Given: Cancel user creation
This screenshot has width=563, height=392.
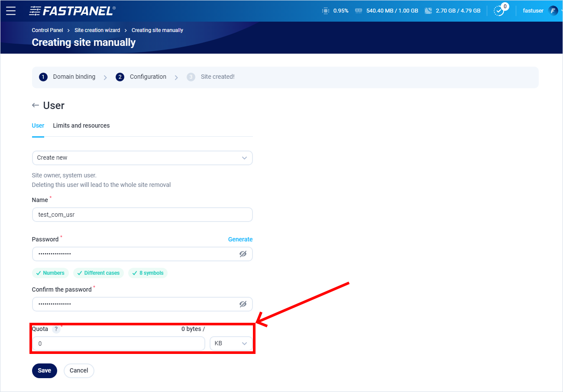Looking at the screenshot, I should click(79, 371).
